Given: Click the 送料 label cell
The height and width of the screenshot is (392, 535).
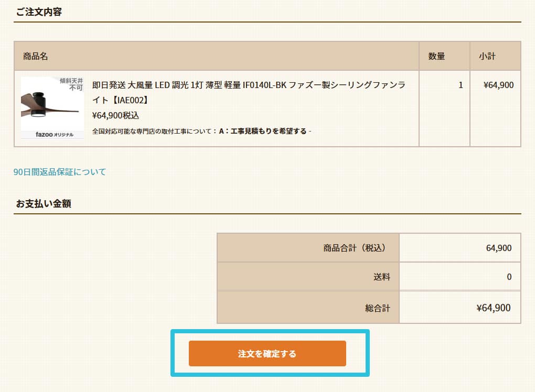Looking at the screenshot, I should [382, 277].
